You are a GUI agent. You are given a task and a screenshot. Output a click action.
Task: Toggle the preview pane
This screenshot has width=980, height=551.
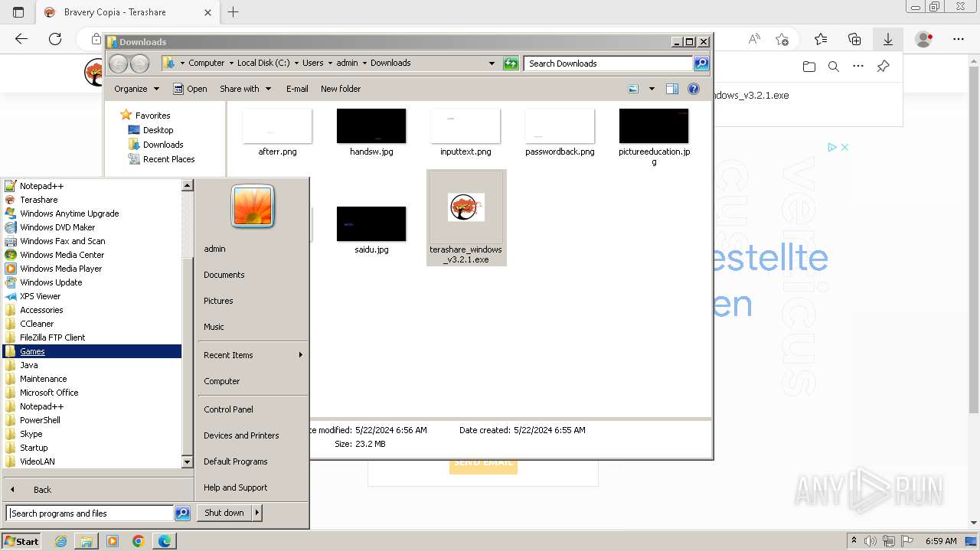[672, 89]
